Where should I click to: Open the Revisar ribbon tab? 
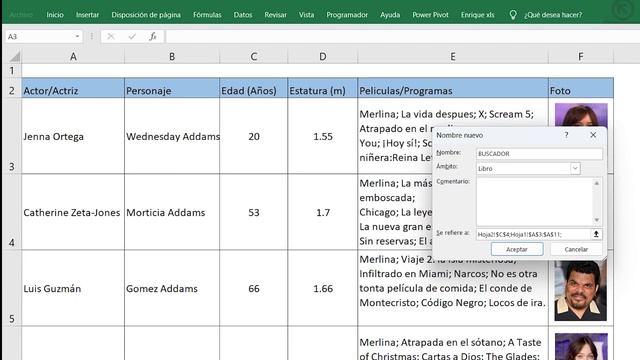tap(276, 15)
